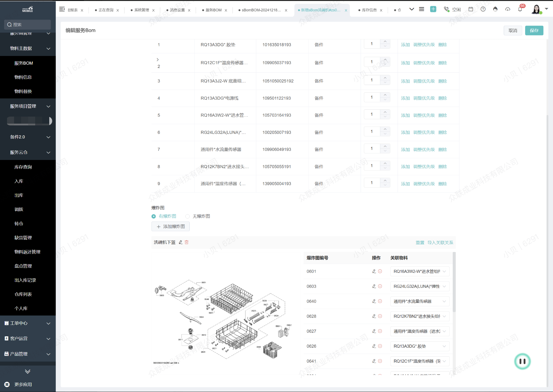Viewport: 553px width, 392px height.
Task: Edit exploded diagram number 0626
Action: click(374, 346)
